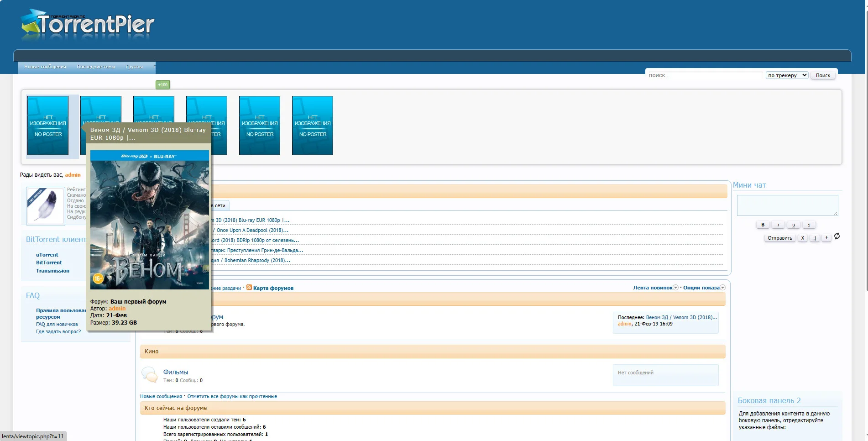Image resolution: width=868 pixels, height=441 pixels.
Task: Open the Transmission client link
Action: (52, 271)
